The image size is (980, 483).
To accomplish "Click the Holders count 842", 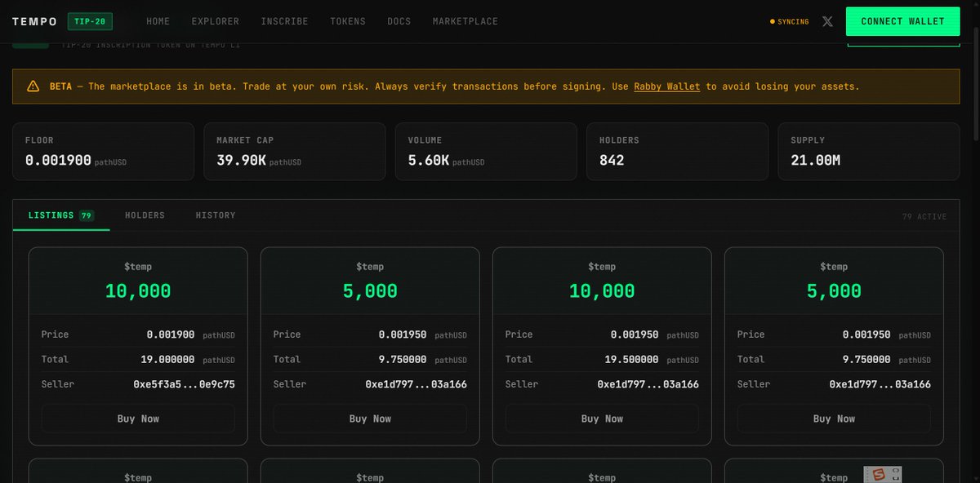I will (x=612, y=161).
